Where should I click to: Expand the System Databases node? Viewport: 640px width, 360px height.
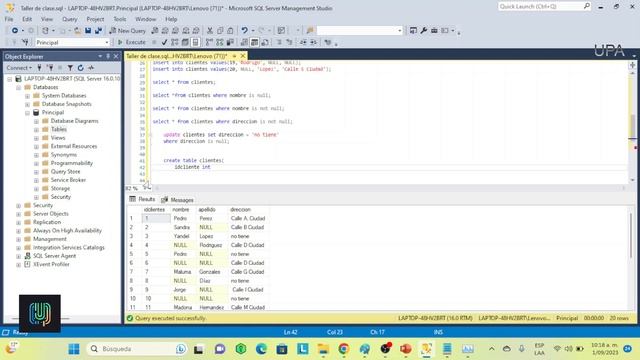point(27,96)
